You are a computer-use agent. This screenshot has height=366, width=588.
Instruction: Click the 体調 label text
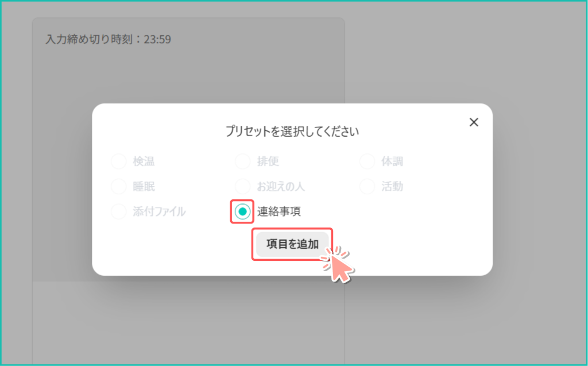coord(392,161)
